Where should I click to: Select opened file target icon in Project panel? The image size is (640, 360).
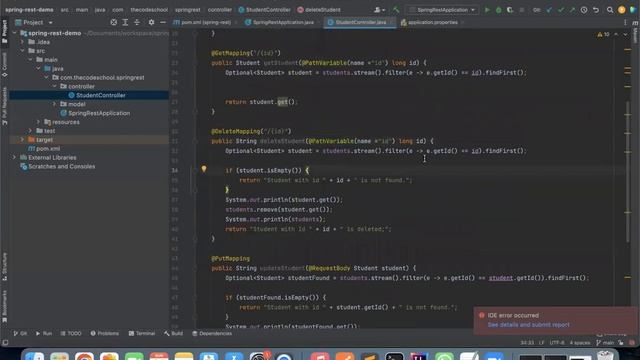[x=113, y=22]
